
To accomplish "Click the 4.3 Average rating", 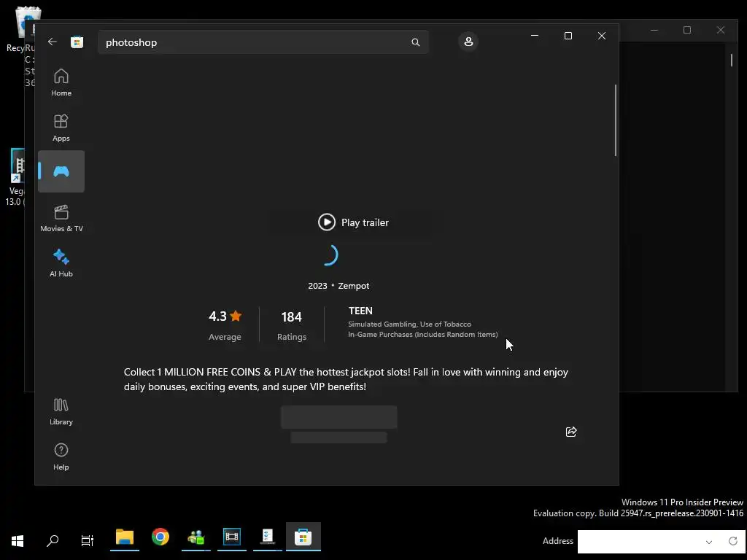I will click(x=225, y=325).
